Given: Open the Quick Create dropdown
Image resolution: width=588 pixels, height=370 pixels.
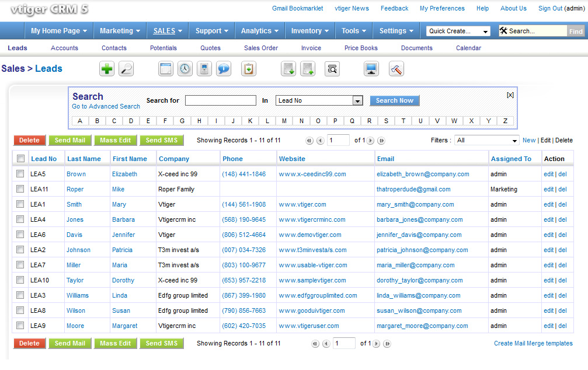Looking at the screenshot, I should point(458,31).
